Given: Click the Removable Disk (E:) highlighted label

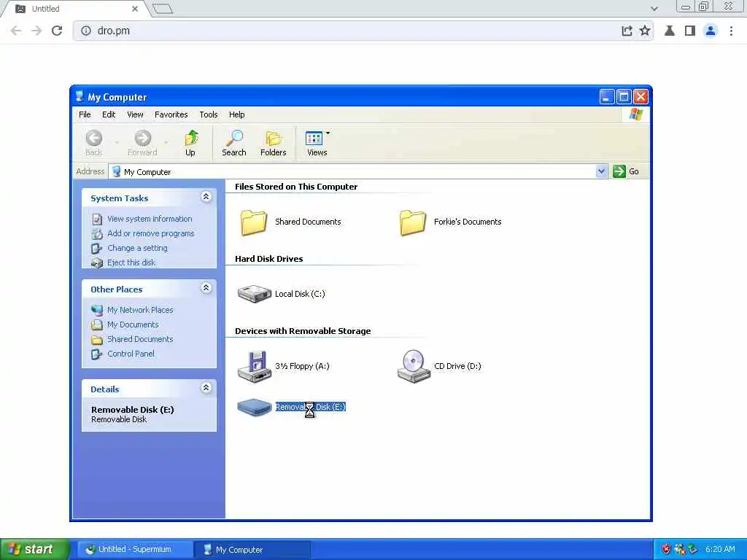Looking at the screenshot, I should (x=311, y=407).
